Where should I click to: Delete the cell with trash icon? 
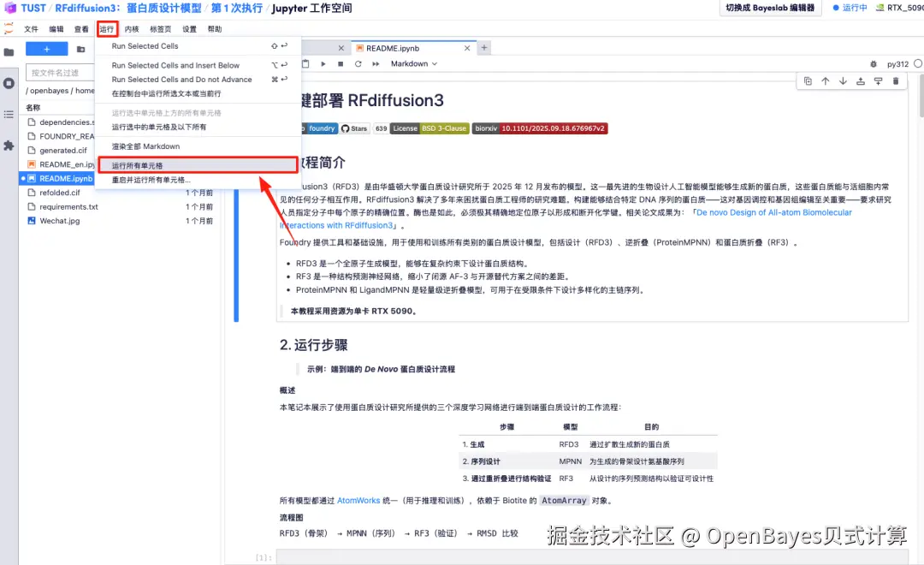tap(896, 81)
